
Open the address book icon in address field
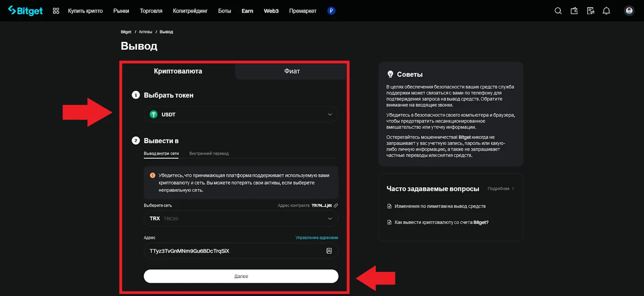329,251
